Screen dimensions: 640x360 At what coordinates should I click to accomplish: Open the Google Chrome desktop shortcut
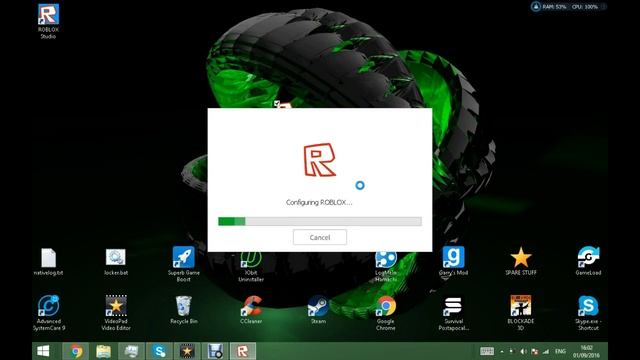(386, 313)
